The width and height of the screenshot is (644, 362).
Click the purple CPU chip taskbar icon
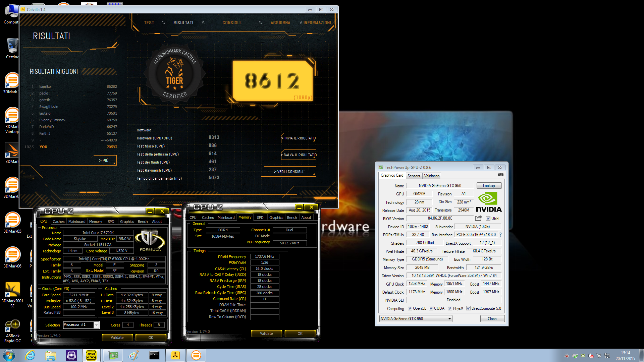tap(71, 355)
